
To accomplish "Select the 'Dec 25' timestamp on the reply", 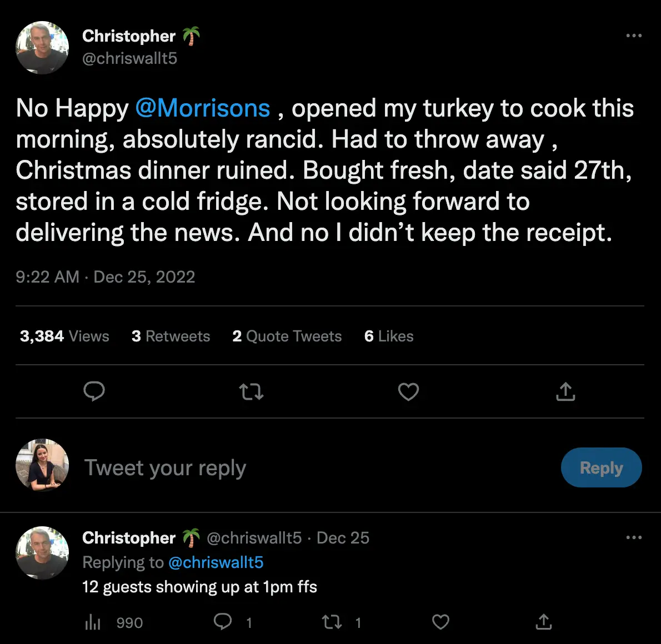I will pos(343,537).
